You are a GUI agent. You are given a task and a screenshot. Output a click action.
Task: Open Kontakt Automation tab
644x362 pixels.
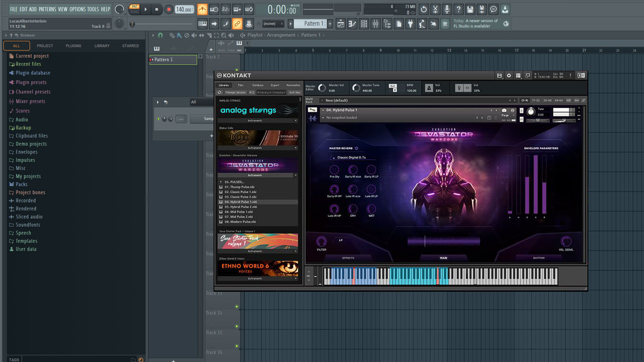click(x=293, y=85)
